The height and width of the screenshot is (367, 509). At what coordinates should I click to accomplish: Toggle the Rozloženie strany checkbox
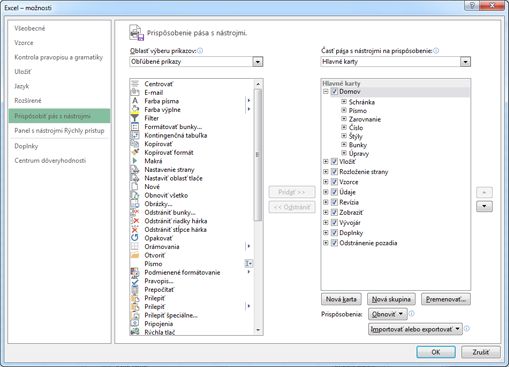[334, 172]
